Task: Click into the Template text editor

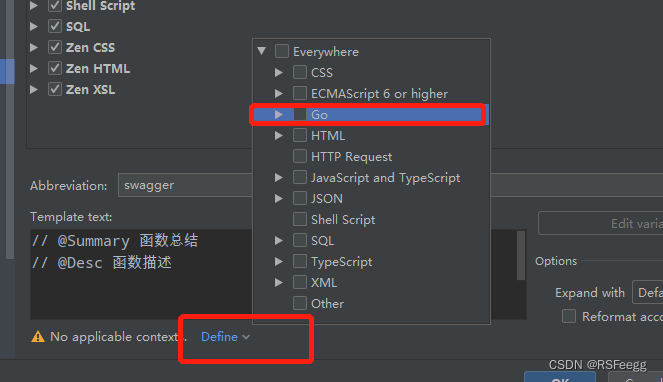Action: 141,274
